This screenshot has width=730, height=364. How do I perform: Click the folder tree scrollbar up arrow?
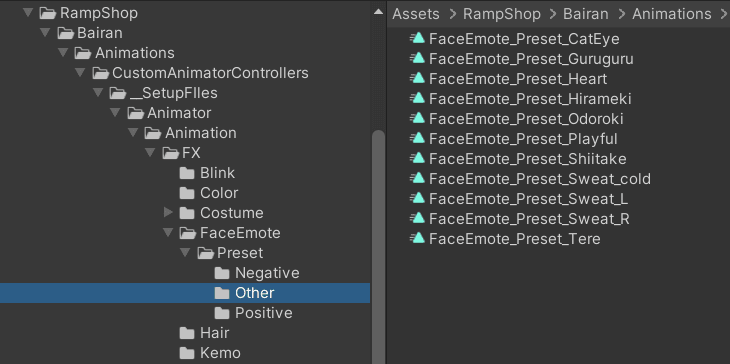379,12
